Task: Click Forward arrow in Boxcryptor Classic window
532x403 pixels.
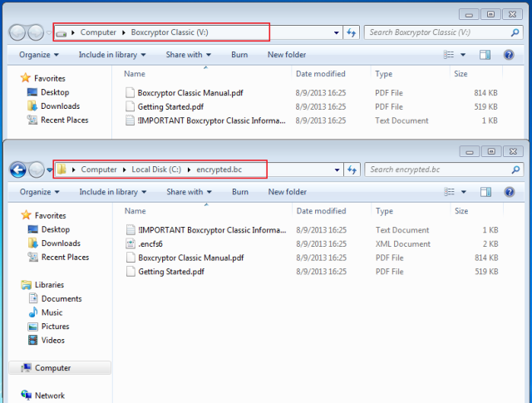Action: click(36, 32)
